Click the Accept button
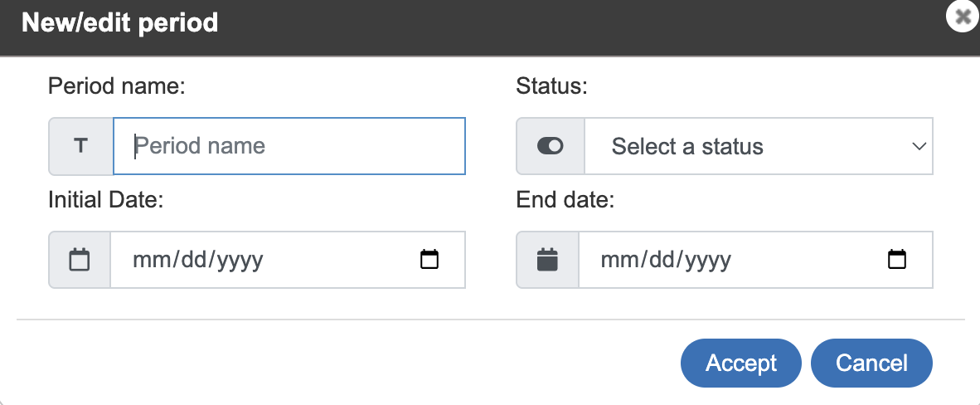The image size is (980, 405). (740, 363)
